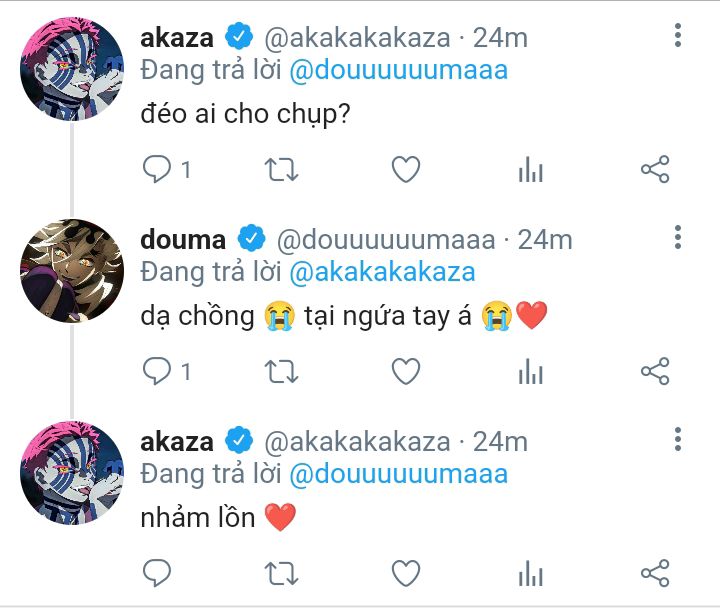Open more options for akaza's first tweet
This screenshot has width=720, height=610.
point(678,35)
